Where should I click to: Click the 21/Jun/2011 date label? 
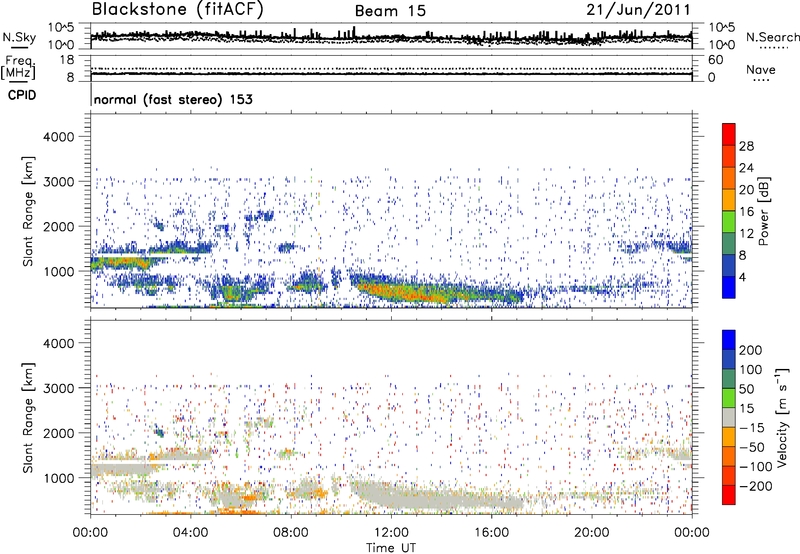coord(638,10)
